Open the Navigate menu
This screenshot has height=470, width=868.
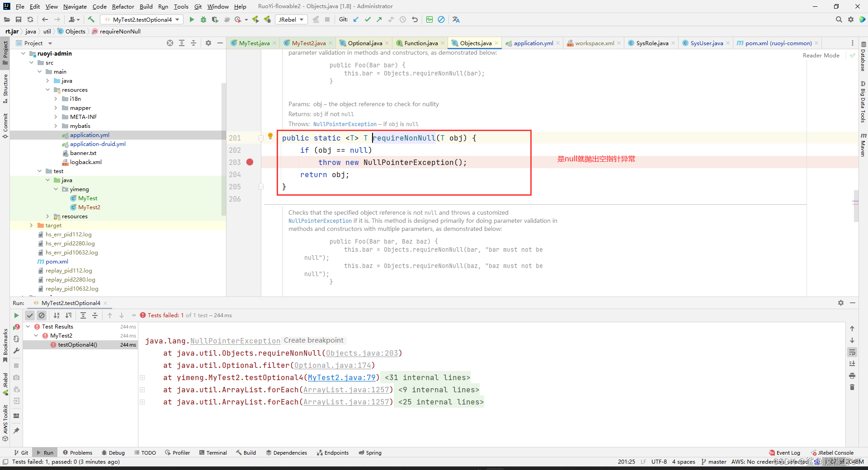75,6
